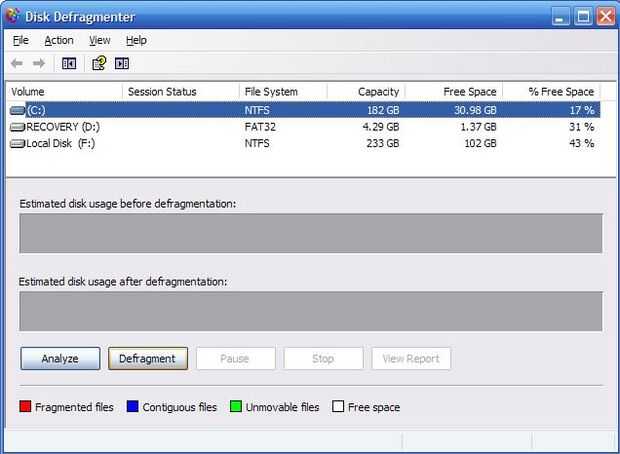This screenshot has height=454, width=620.
Task: Click the 233 GB capacity value
Action: (x=383, y=144)
